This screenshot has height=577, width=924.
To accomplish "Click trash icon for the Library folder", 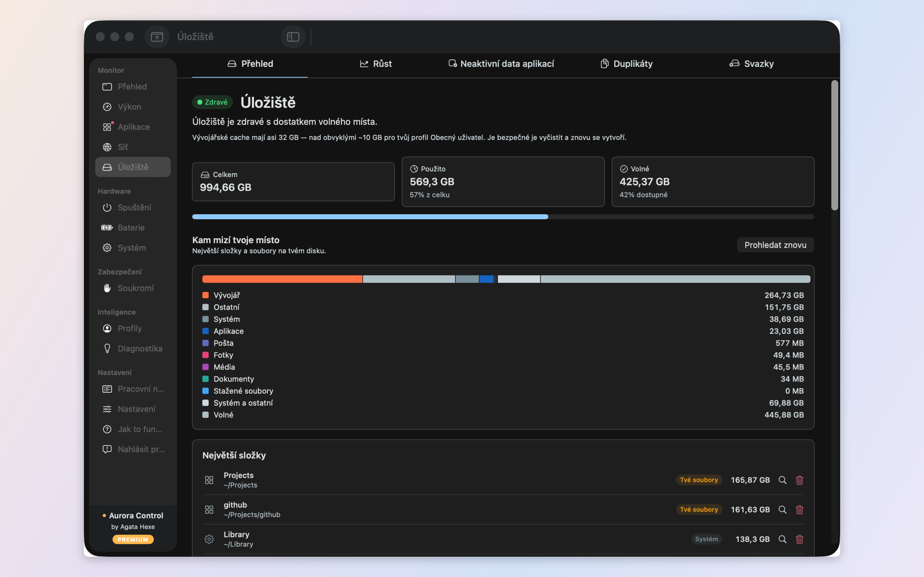I will coord(799,539).
